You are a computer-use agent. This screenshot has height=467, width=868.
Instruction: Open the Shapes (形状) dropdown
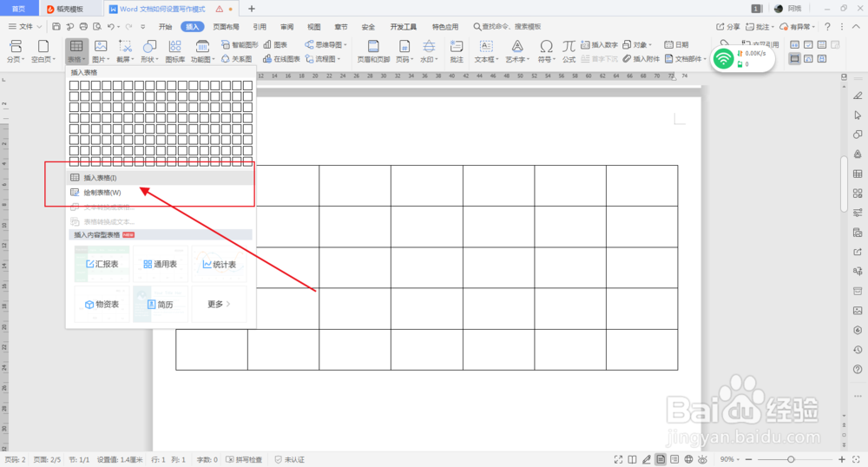coord(149,51)
